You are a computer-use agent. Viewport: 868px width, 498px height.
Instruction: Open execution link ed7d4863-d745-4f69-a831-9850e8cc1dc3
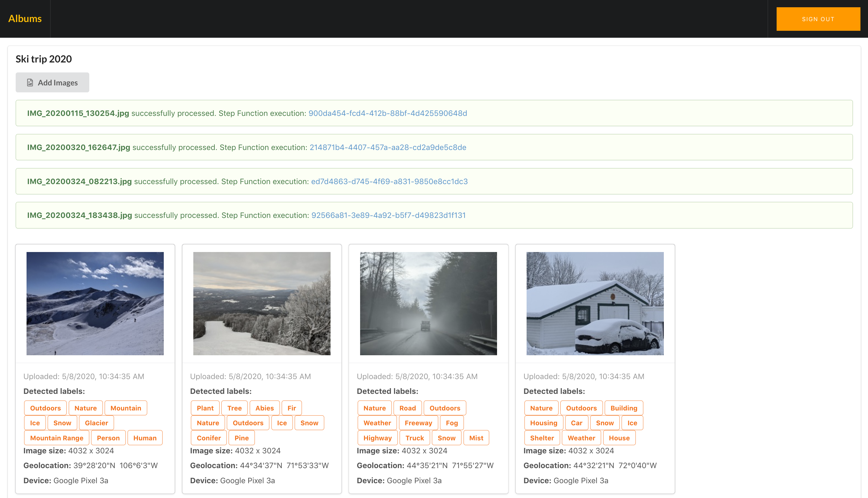tap(389, 181)
